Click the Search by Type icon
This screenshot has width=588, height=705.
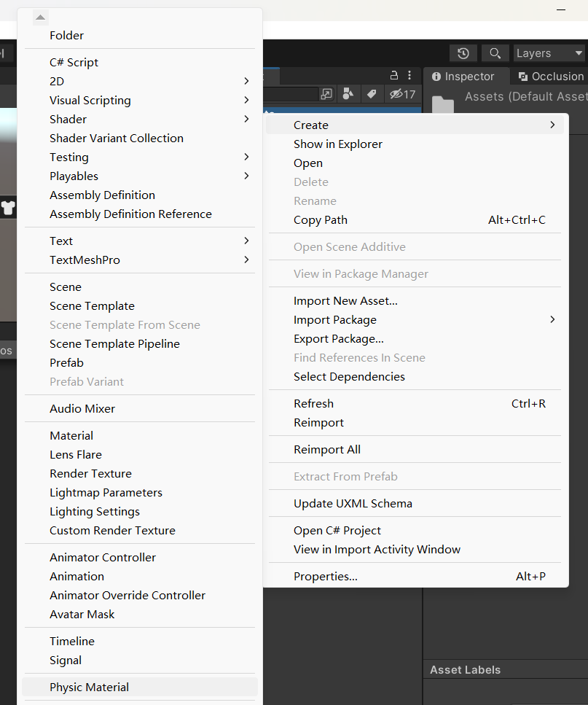point(348,93)
